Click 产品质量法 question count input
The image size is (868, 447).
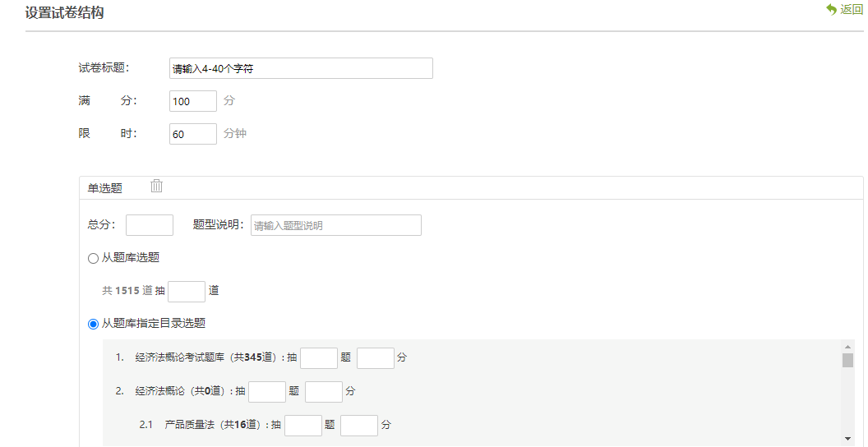[303, 426]
